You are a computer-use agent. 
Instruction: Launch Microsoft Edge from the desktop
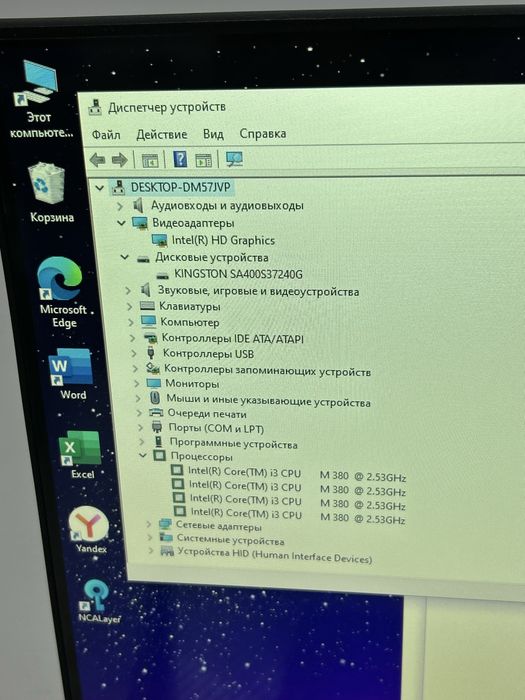pyautogui.click(x=62, y=292)
